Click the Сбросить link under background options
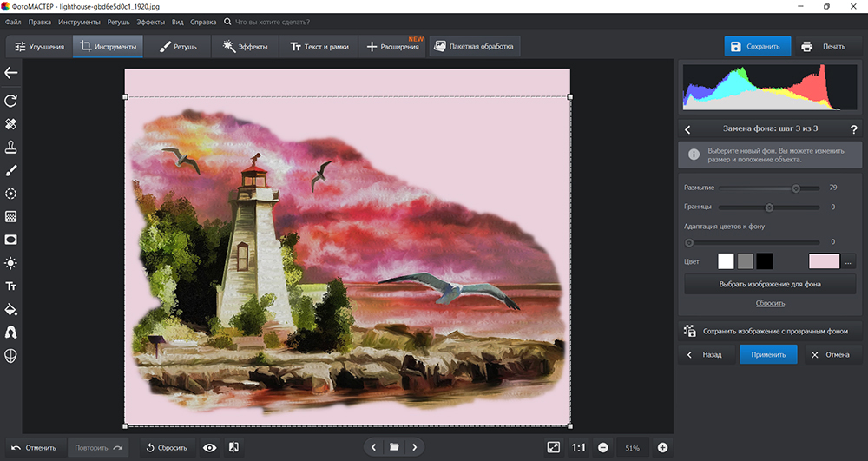 [769, 303]
